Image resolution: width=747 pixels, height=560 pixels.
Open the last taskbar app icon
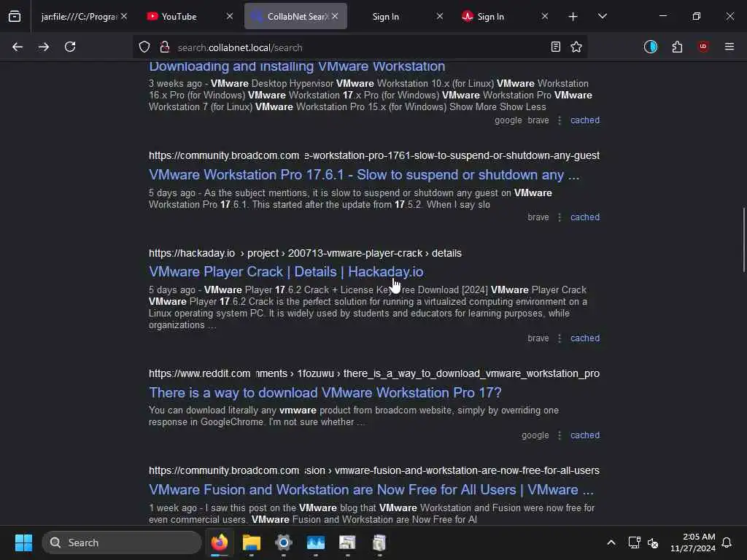tap(379, 542)
